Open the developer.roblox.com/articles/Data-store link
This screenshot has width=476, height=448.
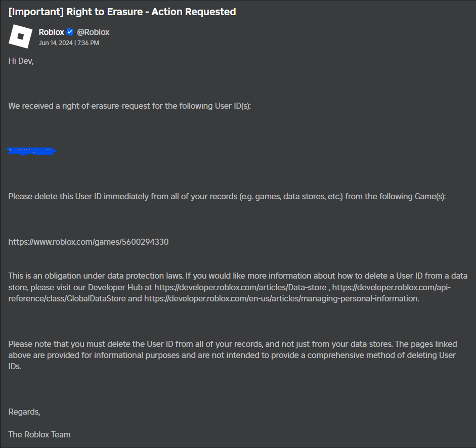click(x=240, y=287)
